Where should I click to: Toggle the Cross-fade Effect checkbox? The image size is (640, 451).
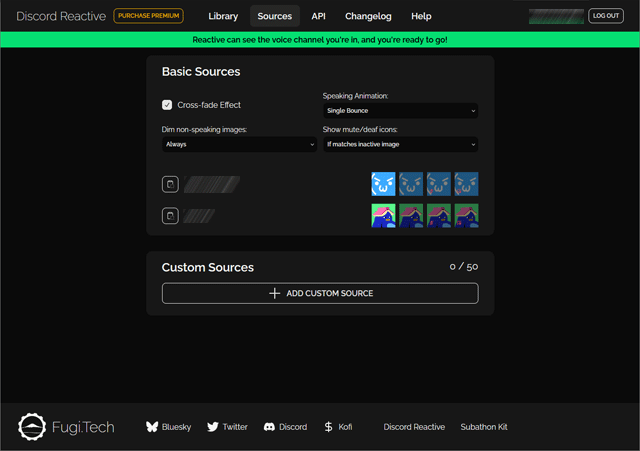[x=167, y=105]
